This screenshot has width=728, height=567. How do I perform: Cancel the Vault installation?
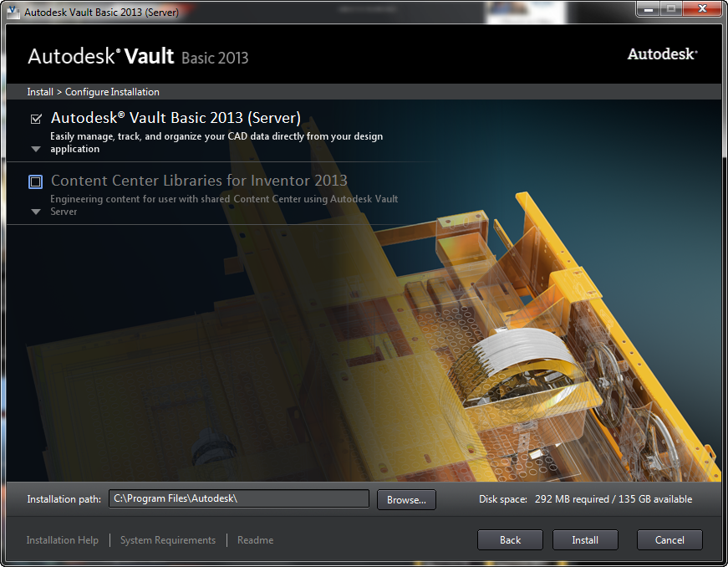669,539
